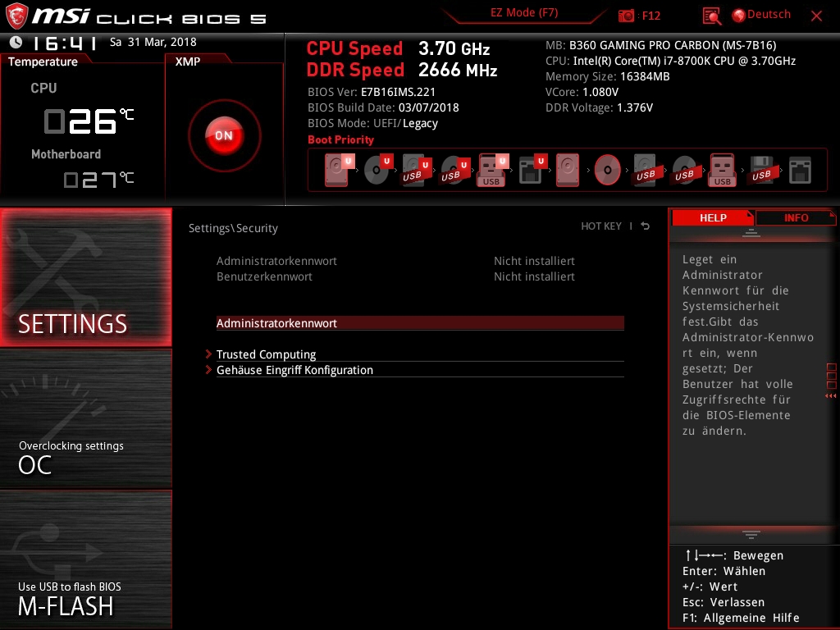This screenshot has width=840, height=630.
Task: Open the OC overclocking settings section
Action: coord(85,419)
